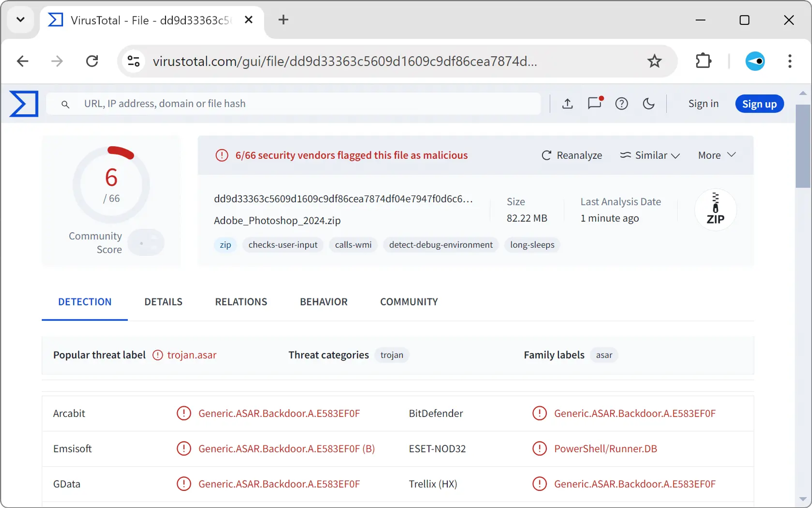The width and height of the screenshot is (812, 508).
Task: Click the browser address bar URL
Action: pos(345,61)
